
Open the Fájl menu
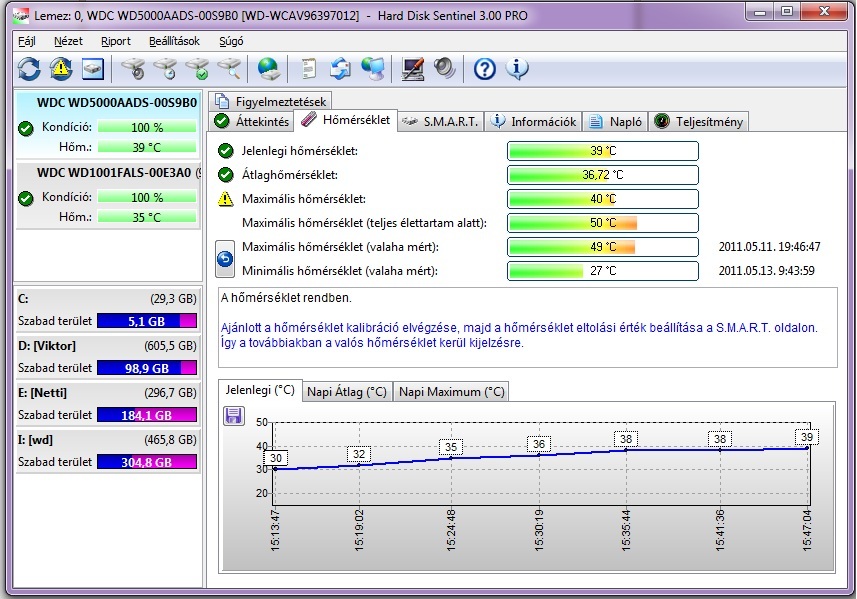point(26,41)
